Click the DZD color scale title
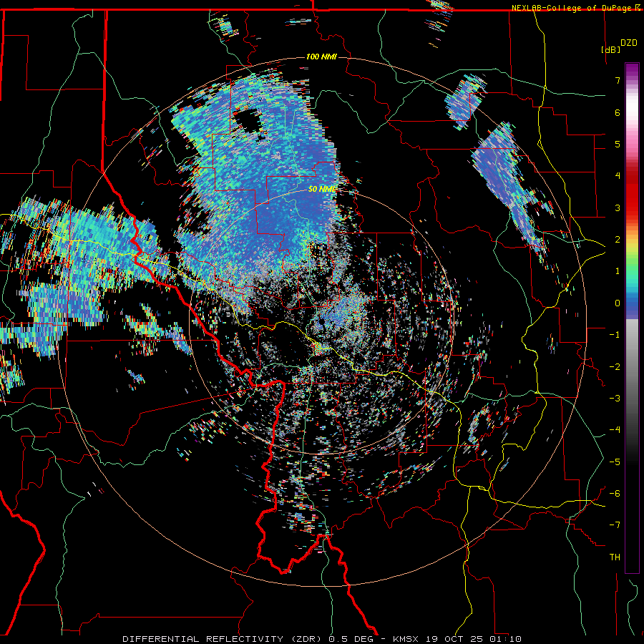Viewport: 644px width, 644px height. (x=629, y=43)
